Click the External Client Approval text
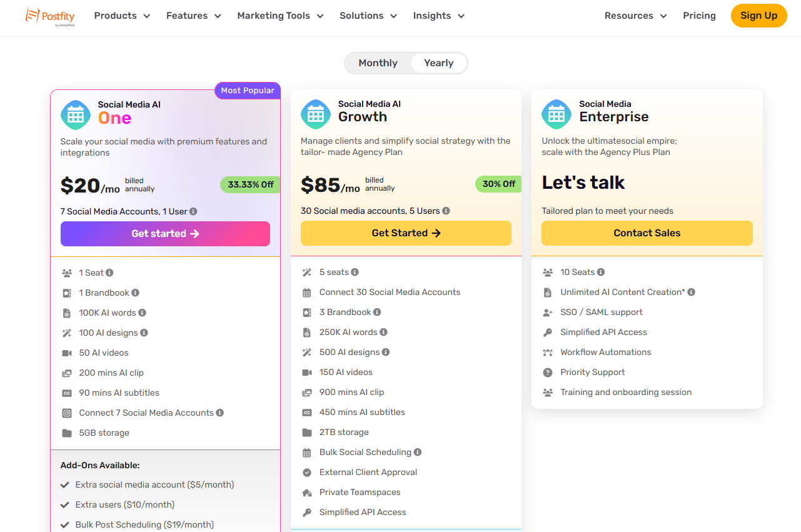The image size is (801, 532). pos(368,472)
